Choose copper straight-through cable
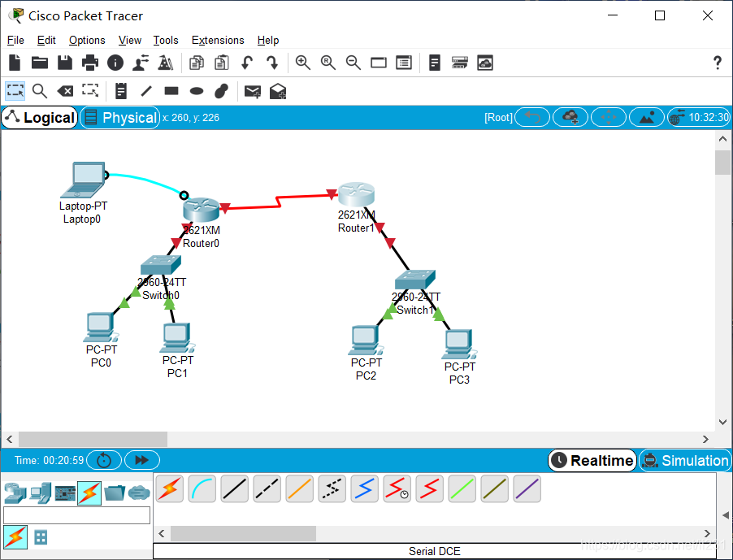 tap(234, 488)
